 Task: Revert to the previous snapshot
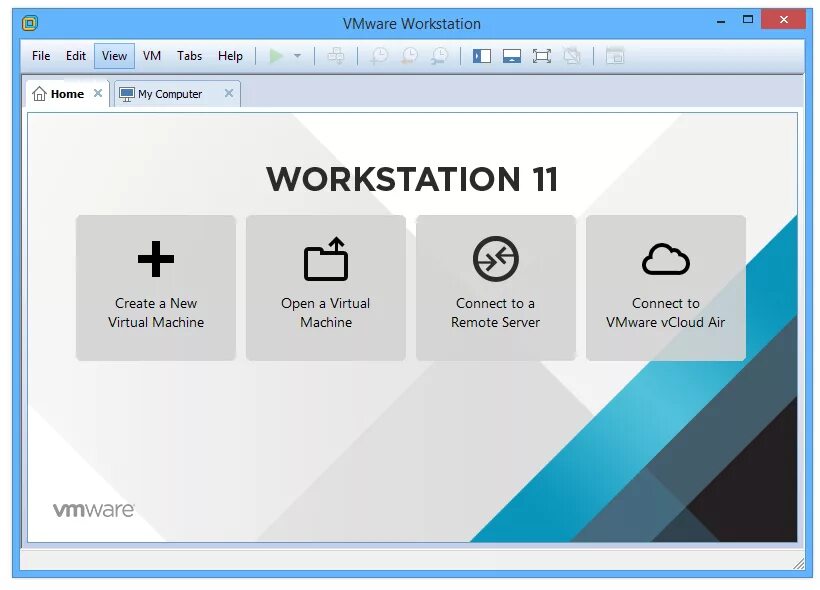click(x=407, y=56)
